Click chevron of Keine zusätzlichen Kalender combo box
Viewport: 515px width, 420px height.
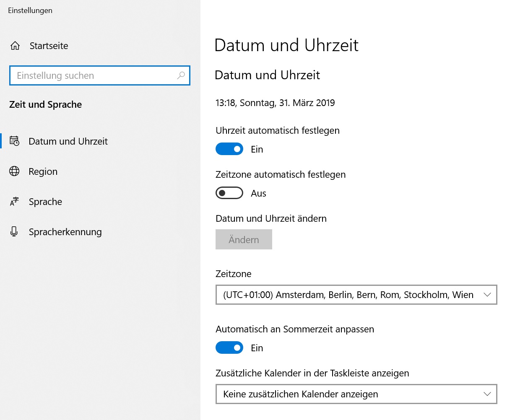point(487,394)
